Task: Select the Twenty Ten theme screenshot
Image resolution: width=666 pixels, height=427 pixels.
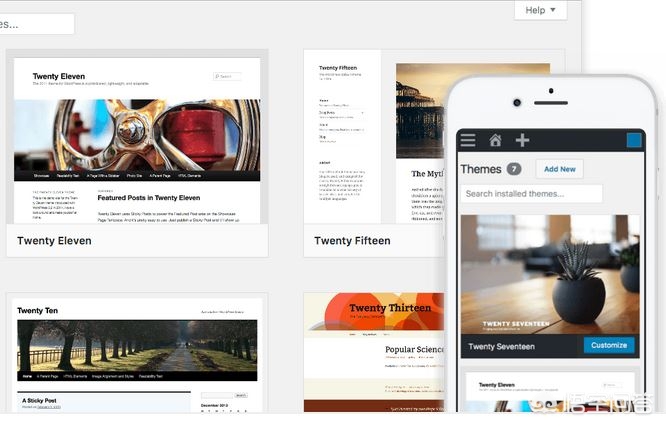Action: 137,353
